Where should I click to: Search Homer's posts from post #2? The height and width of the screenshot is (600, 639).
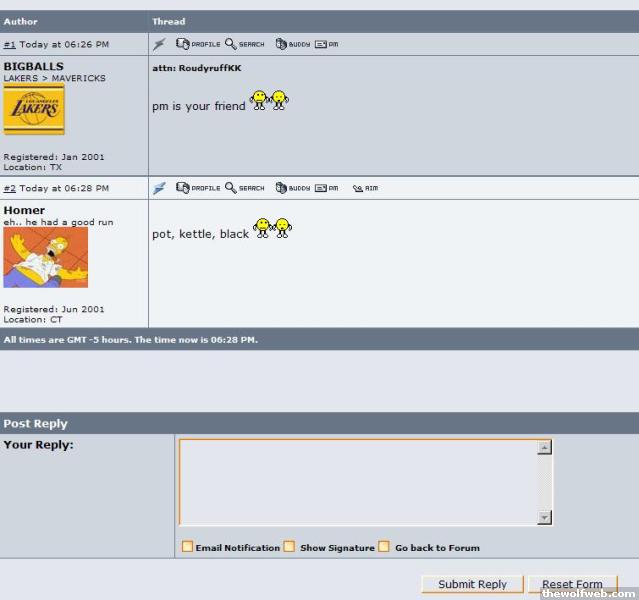pyautogui.click(x=245, y=188)
